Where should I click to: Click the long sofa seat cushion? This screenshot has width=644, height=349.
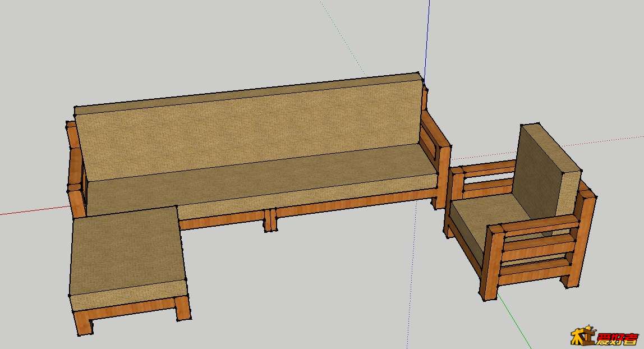258,180
